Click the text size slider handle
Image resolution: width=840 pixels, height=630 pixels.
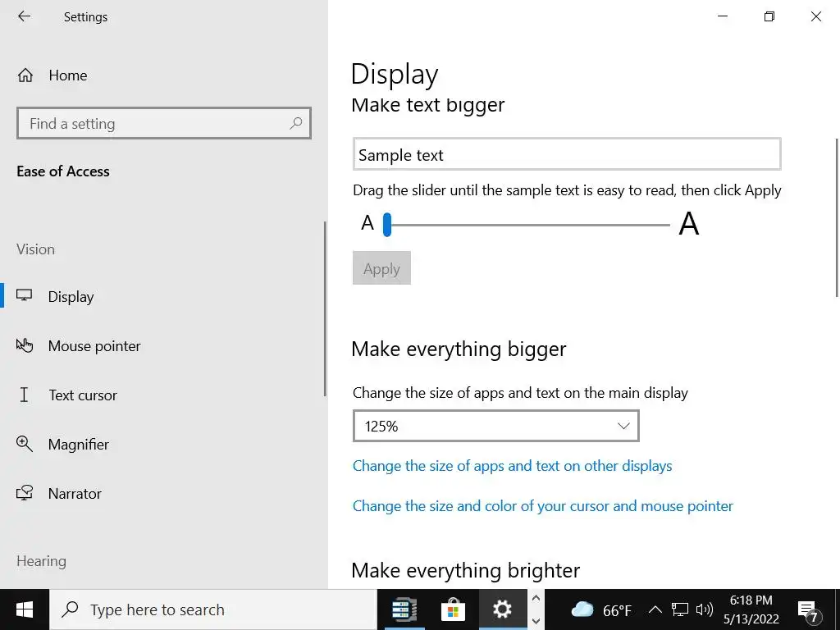[x=387, y=225]
